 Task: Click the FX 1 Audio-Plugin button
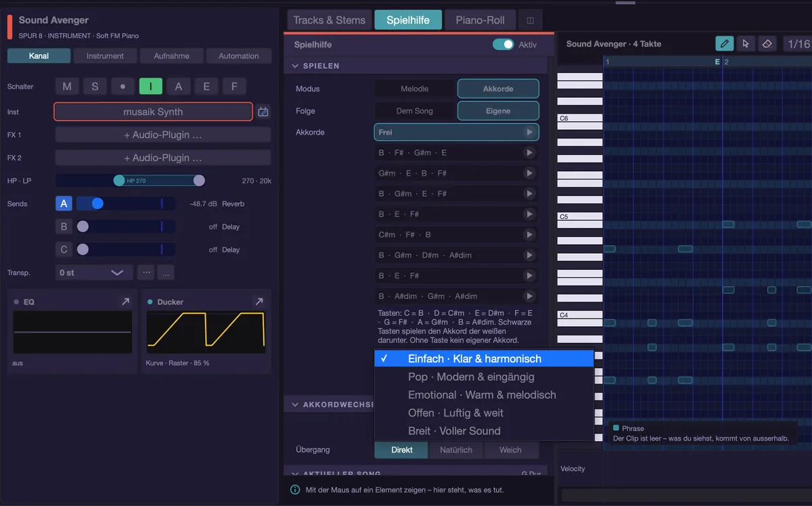163,135
